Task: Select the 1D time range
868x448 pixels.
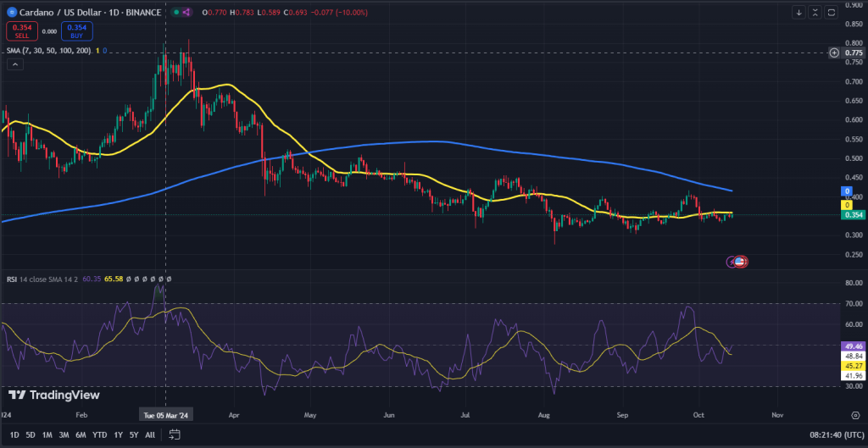Action: pos(14,434)
